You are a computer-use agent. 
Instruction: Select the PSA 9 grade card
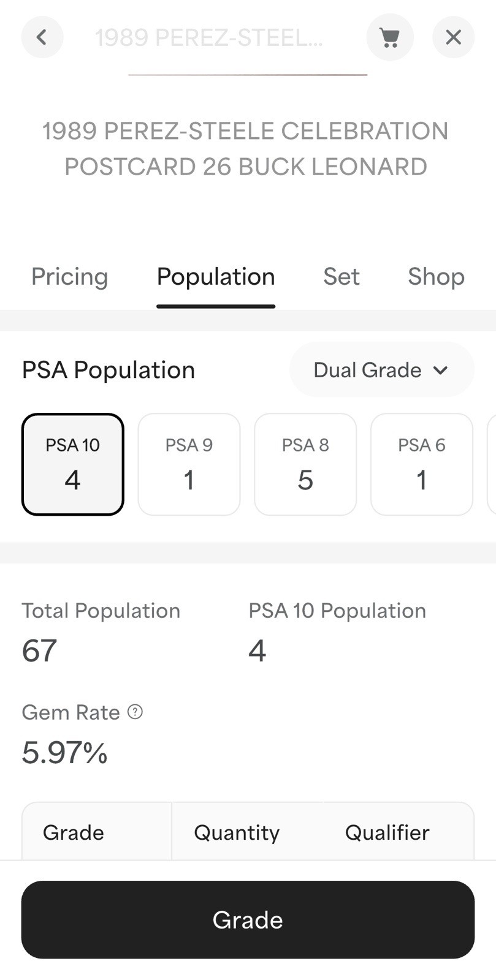189,464
